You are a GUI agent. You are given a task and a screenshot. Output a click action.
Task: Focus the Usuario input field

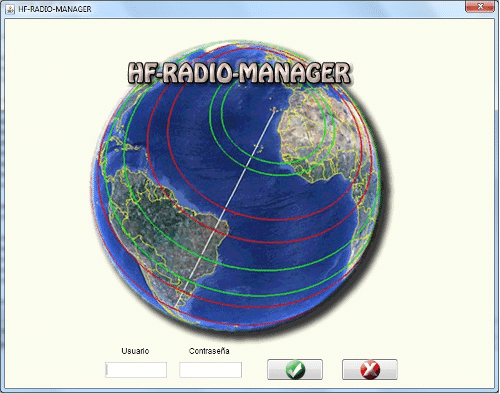[136, 370]
